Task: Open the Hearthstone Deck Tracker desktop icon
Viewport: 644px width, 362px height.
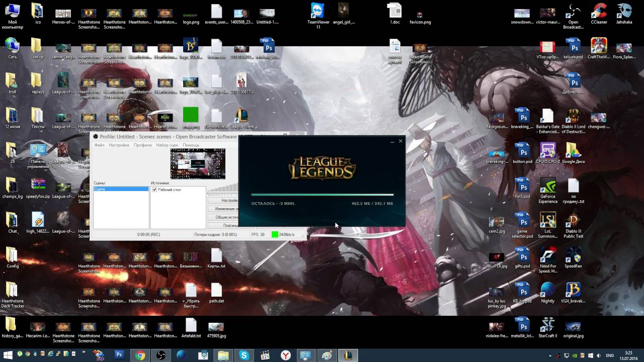Action: 12,295
